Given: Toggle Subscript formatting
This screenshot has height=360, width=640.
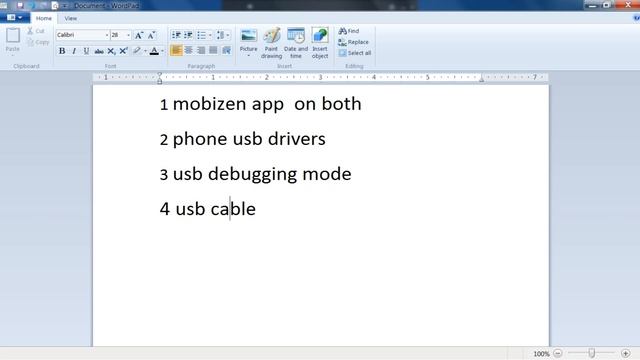Looking at the screenshot, I should point(111,51).
